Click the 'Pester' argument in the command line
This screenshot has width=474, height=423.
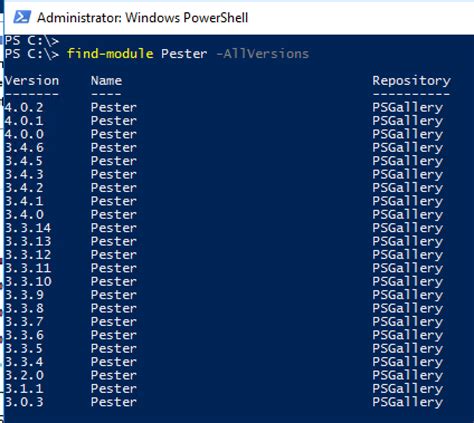(x=184, y=54)
